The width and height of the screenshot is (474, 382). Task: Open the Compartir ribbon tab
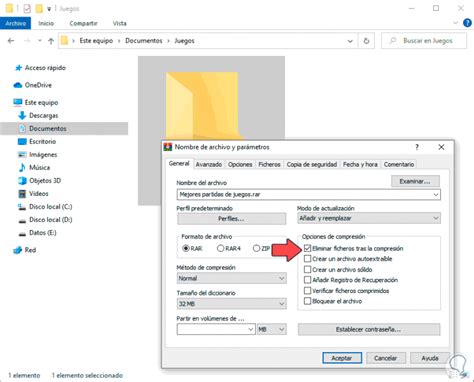pos(83,23)
